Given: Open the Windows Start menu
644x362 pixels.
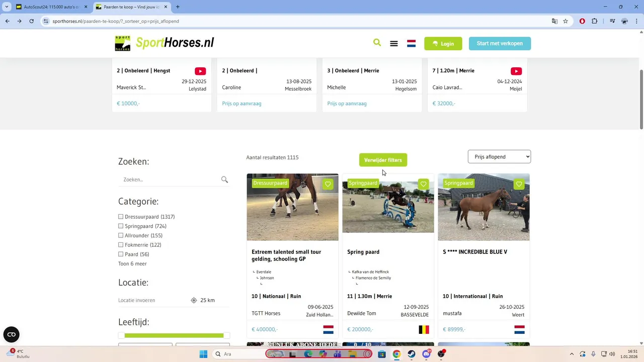Looking at the screenshot, I should click(203, 354).
